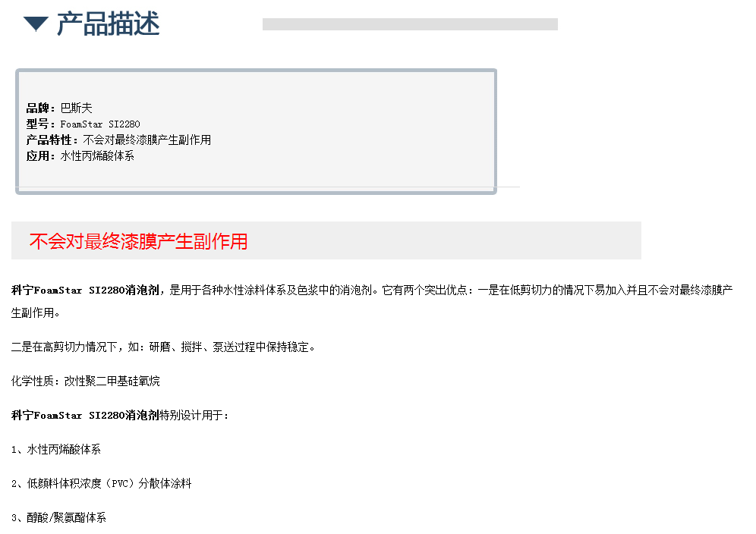Viewport: 756px width, 534px height.
Task: Click the 不会对最终漆膜产生副作用 text in info box
Action: [147, 140]
